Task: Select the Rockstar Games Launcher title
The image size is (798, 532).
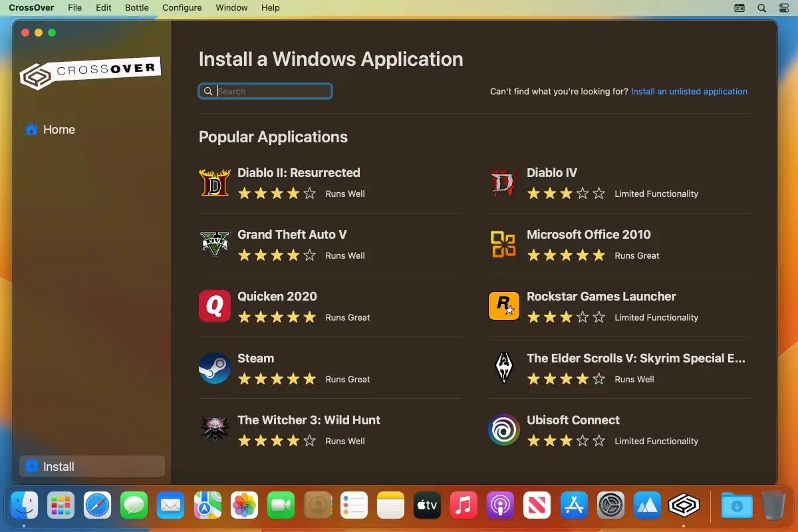Action: coord(601,296)
